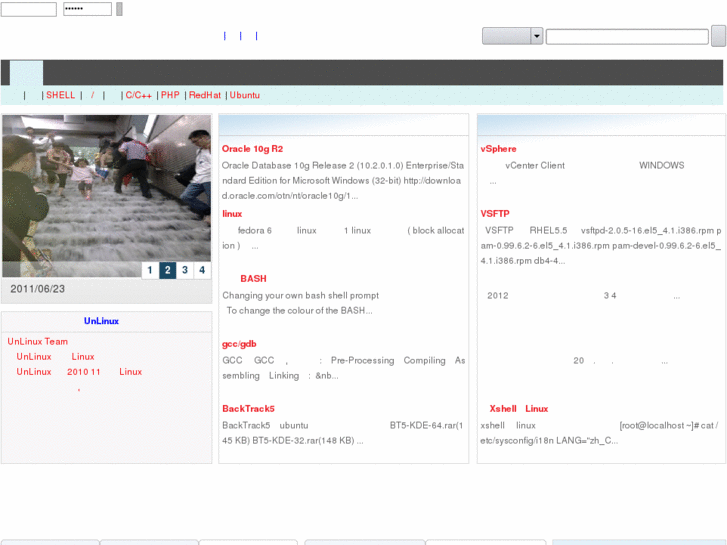This screenshot has width=727, height=545.
Task: Show slide 1 in slideshow
Action: click(150, 270)
